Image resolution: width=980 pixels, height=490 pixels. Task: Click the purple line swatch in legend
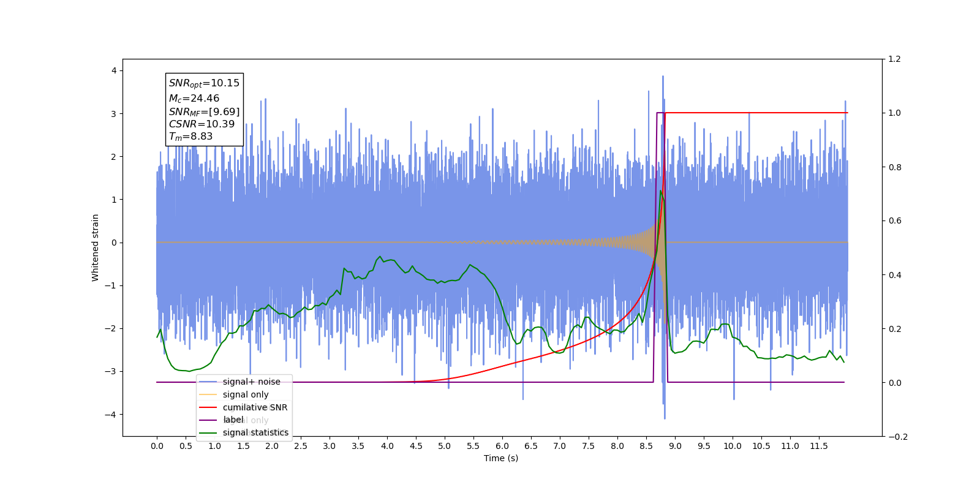coord(208,420)
